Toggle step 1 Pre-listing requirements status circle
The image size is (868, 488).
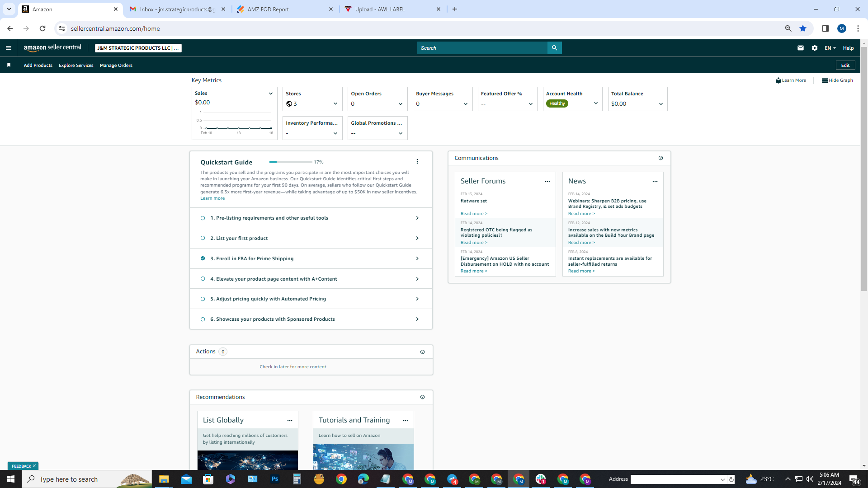203,218
